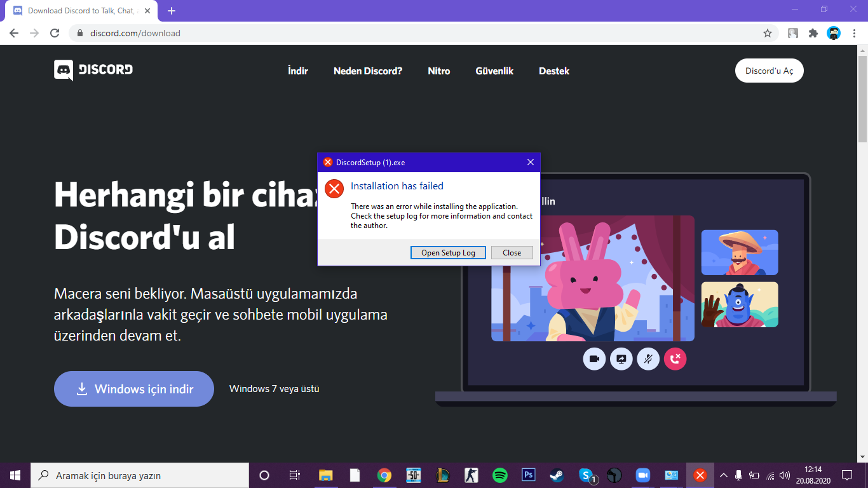Open Zoom from the taskbar

(x=642, y=475)
